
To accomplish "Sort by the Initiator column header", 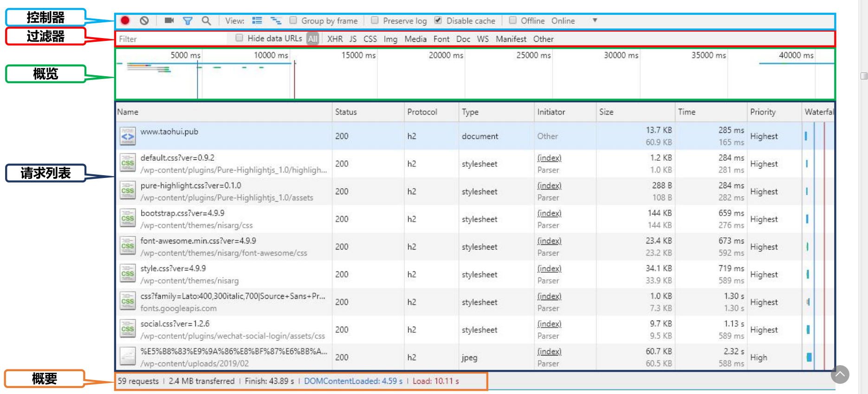I will click(565, 112).
